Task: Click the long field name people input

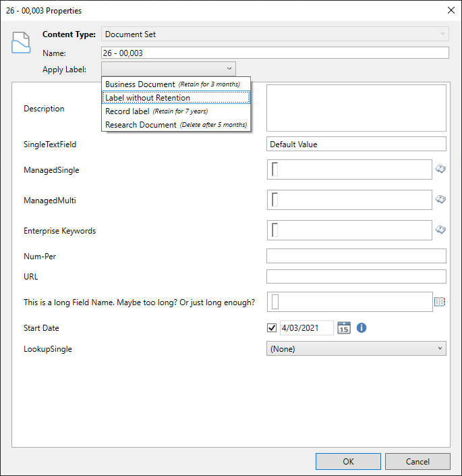Action: (x=349, y=302)
